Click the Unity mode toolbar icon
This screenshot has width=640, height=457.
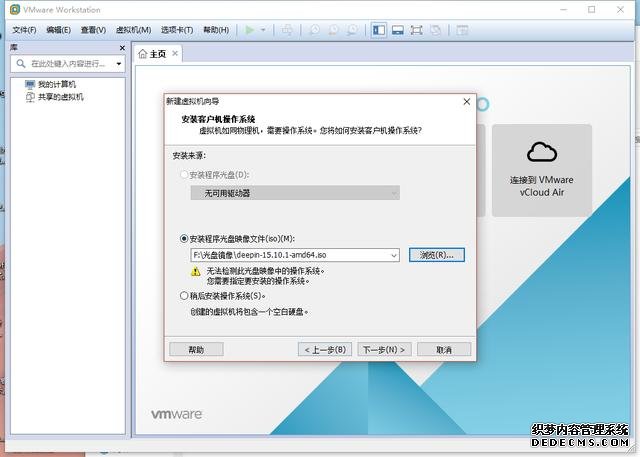[x=436, y=30]
